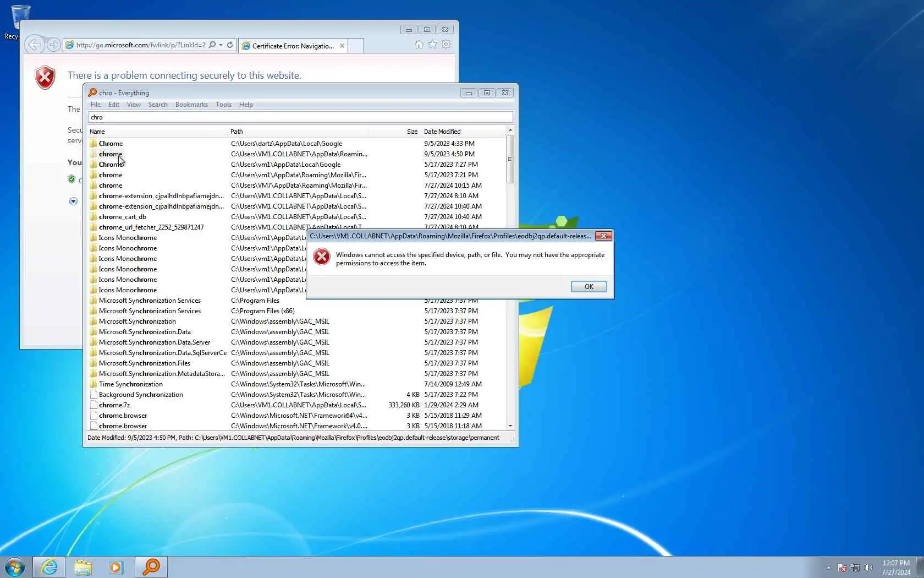
Task: Select the Recycle Bin desktop icon
Action: [20, 22]
